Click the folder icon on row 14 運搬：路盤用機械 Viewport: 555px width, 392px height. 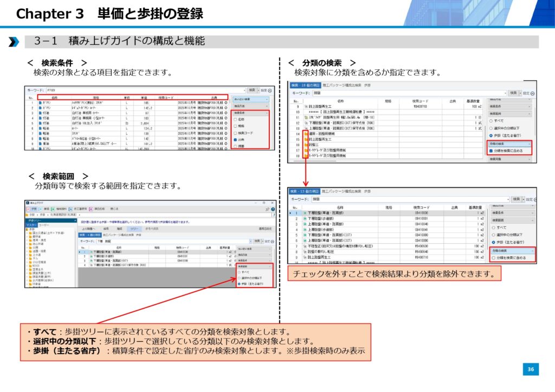point(306,133)
